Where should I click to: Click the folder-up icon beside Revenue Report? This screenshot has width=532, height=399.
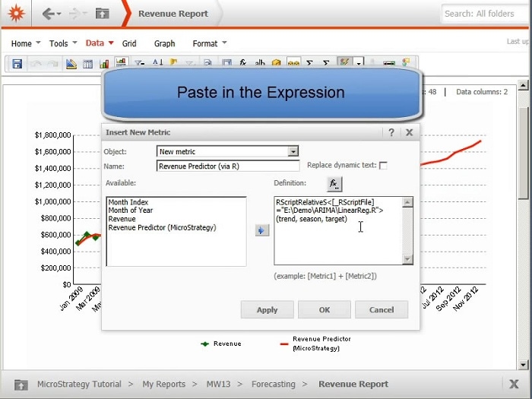tap(102, 14)
